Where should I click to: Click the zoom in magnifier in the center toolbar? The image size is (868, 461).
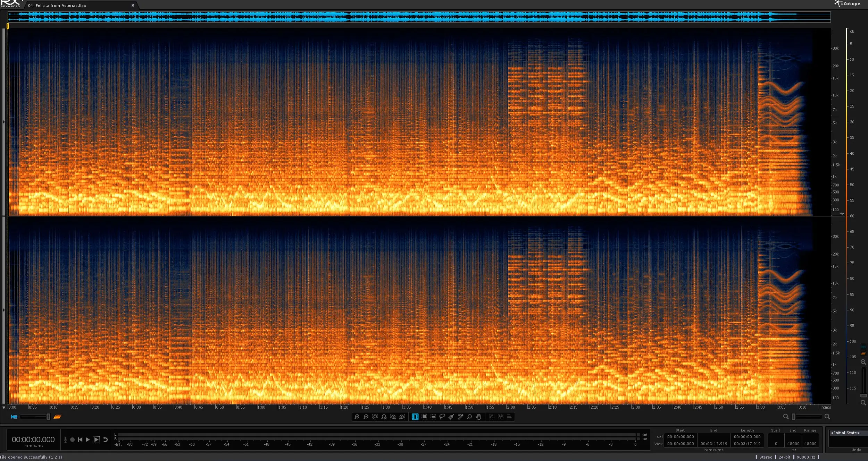[x=357, y=417]
